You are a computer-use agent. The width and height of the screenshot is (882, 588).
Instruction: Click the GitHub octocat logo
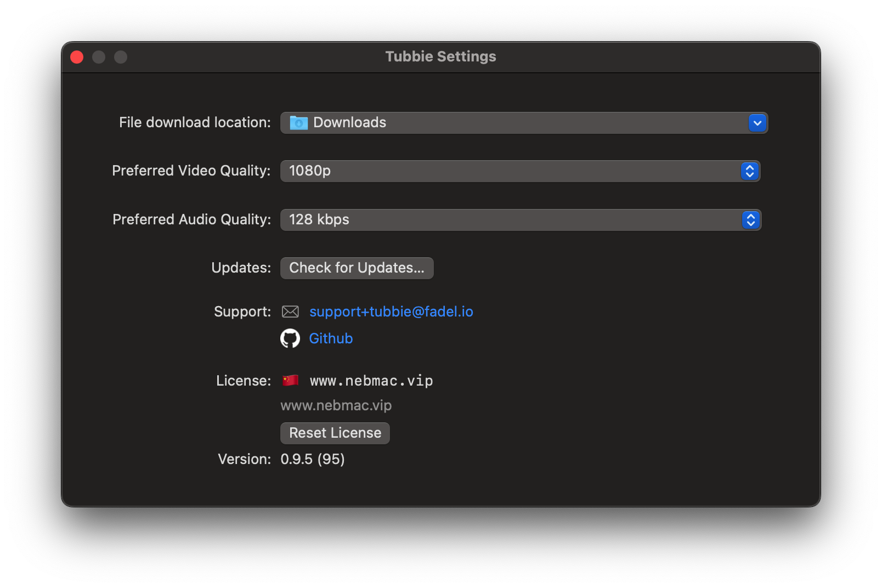[x=290, y=338]
